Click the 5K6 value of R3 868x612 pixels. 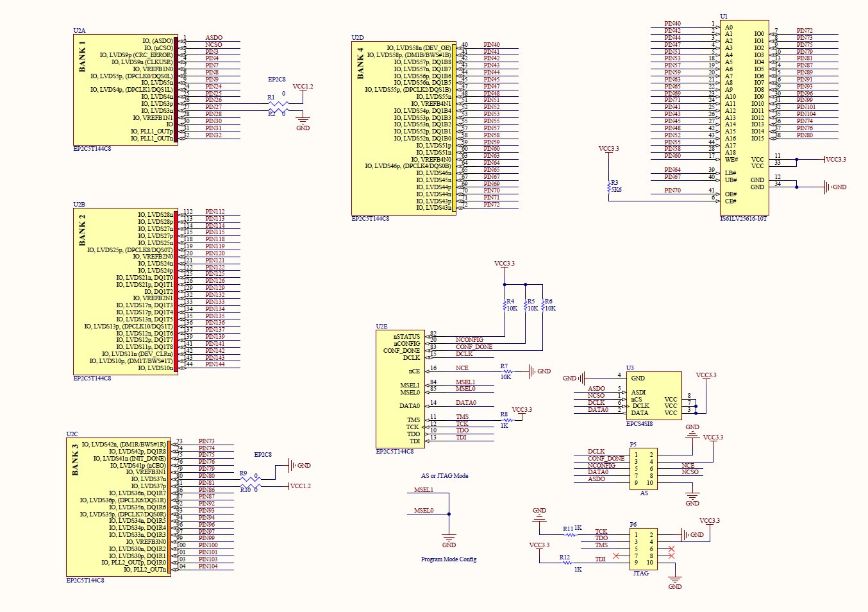click(617, 190)
